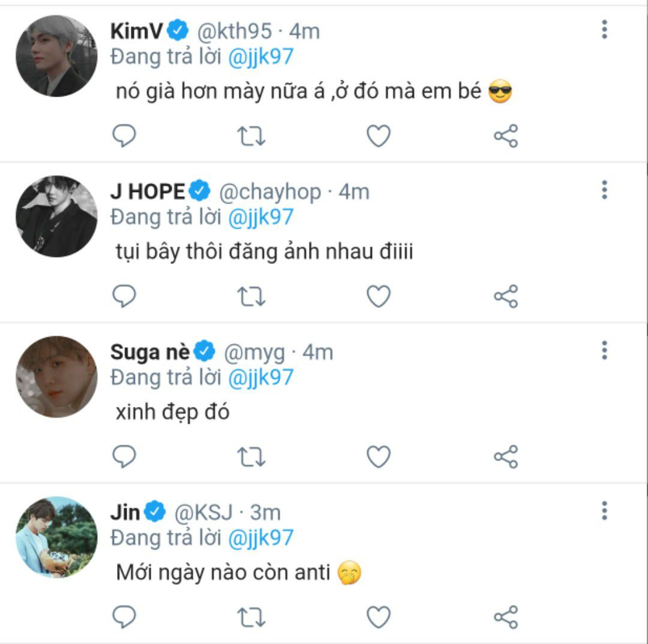The image size is (648, 644).
Task: Open the three-dot menu on Jin's tweet
Action: (604, 510)
